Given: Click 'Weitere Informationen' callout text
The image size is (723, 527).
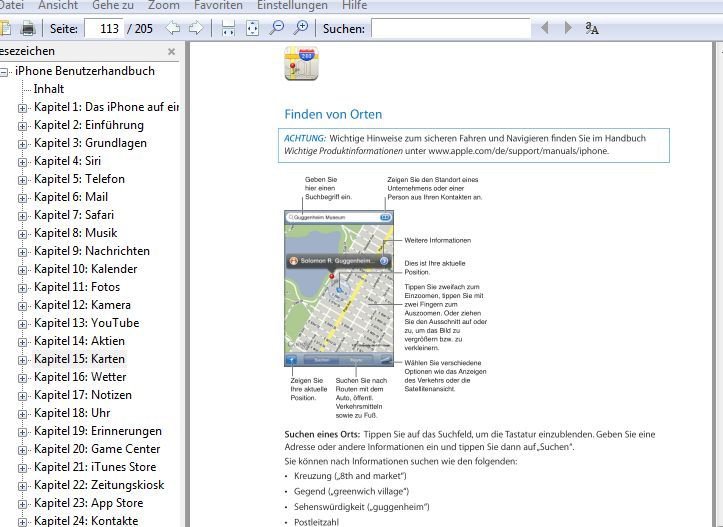Looking at the screenshot, I should pos(437,240).
